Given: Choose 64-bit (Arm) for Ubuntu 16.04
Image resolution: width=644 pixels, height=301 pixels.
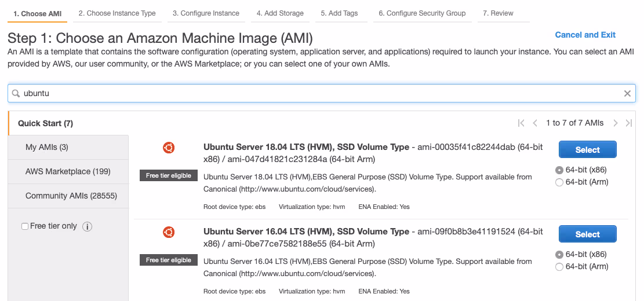Looking at the screenshot, I should [x=559, y=267].
